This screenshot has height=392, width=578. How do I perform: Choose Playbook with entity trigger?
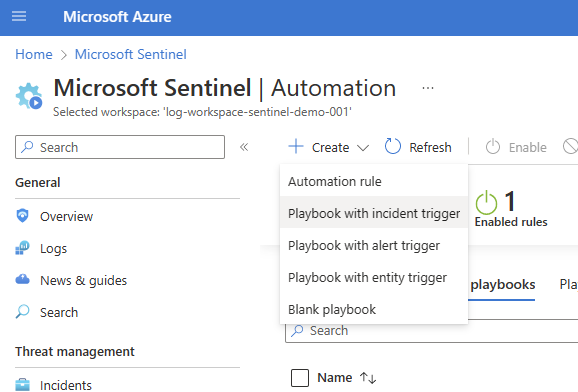(374, 277)
